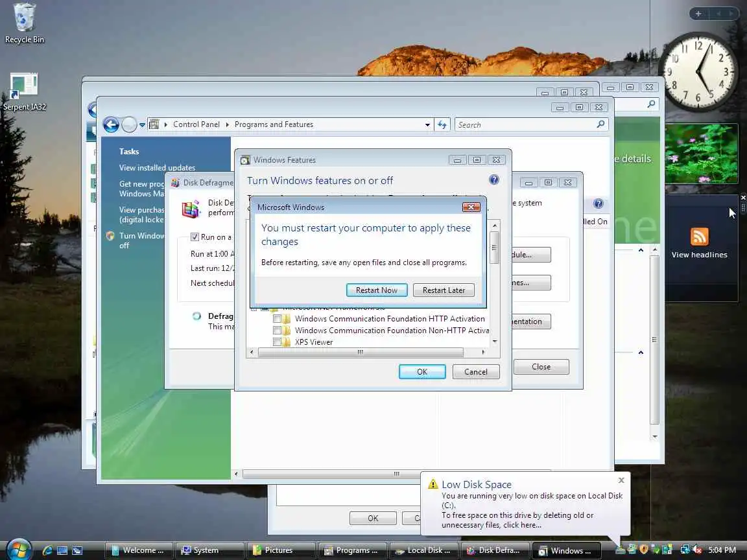Click the taskbar clock showing 5:04 PM
The height and width of the screenshot is (560, 747).
[722, 550]
